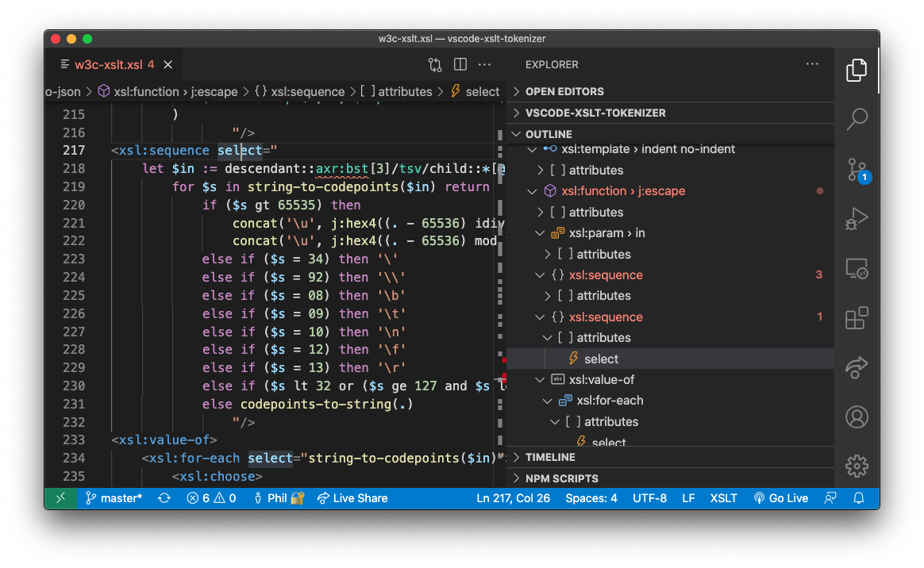Image resolution: width=924 pixels, height=568 pixels.
Task: Open Run and Debug view
Action: coord(857,218)
